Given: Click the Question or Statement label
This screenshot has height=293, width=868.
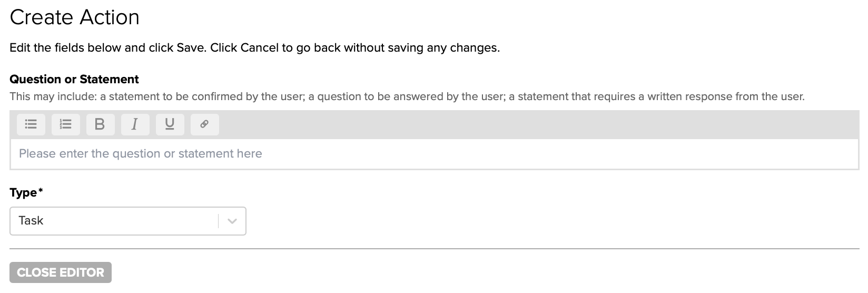Looking at the screenshot, I should tap(74, 80).
